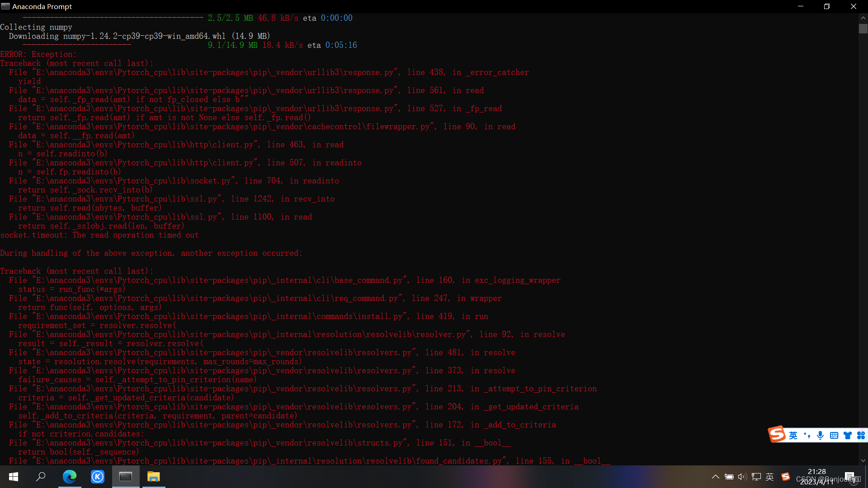Click the base_command.py traceback path
Viewport: 868px width, 488px height.
click(x=219, y=280)
